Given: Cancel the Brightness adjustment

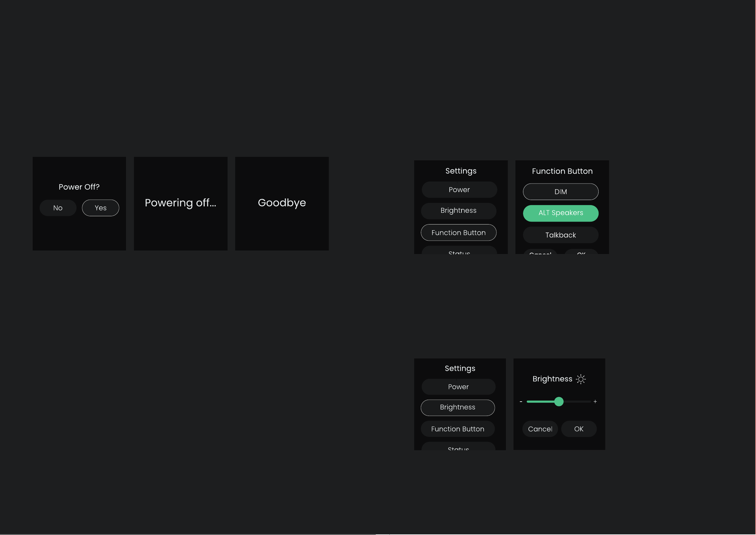Looking at the screenshot, I should [540, 429].
